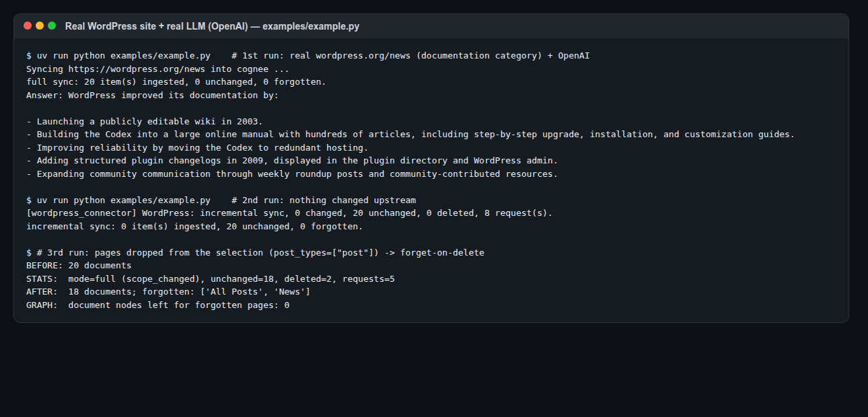Click the first 'uv run python examples/example.py' command
Screen dimensions: 868x417
(x=124, y=56)
